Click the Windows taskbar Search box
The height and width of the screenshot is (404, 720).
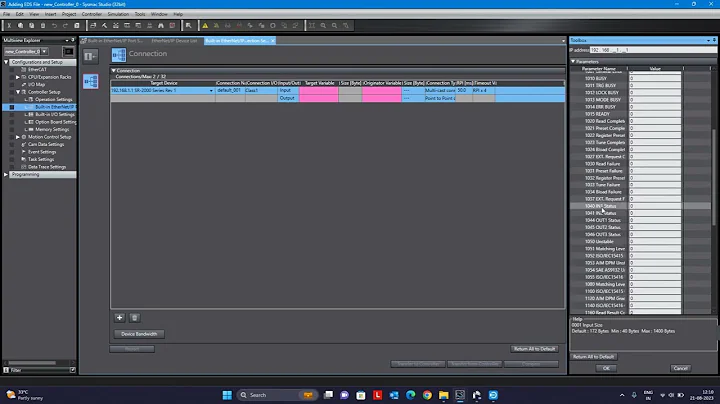[x=276, y=395]
